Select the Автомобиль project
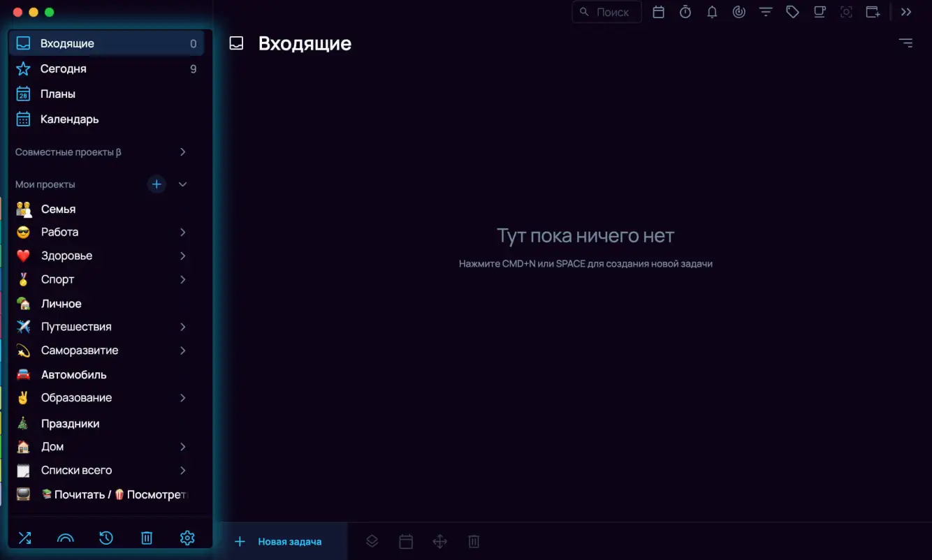Screen dimensions: 932x560 [73, 374]
